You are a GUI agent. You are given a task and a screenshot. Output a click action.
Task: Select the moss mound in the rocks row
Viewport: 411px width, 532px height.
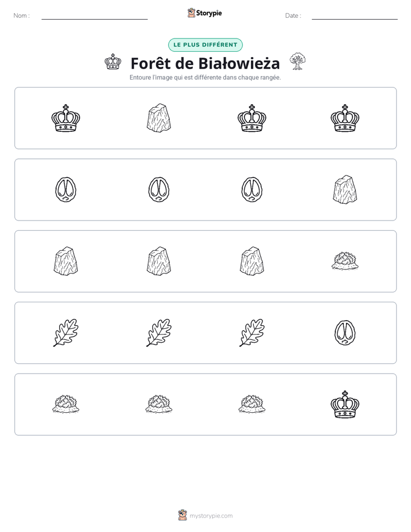pos(345,261)
